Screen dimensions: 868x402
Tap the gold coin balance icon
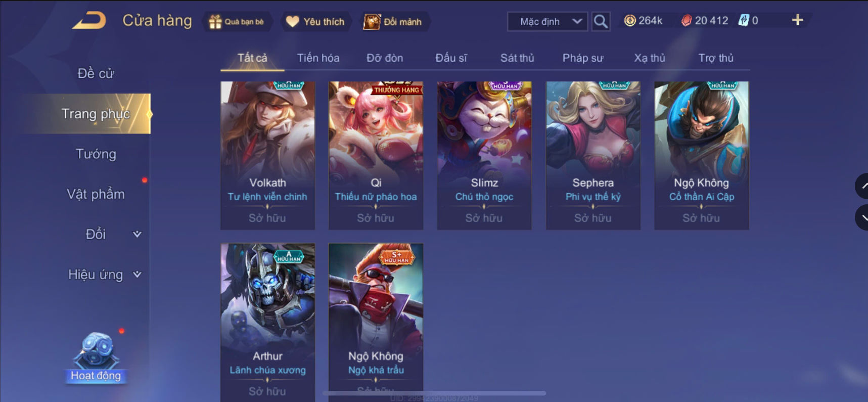pyautogui.click(x=630, y=21)
